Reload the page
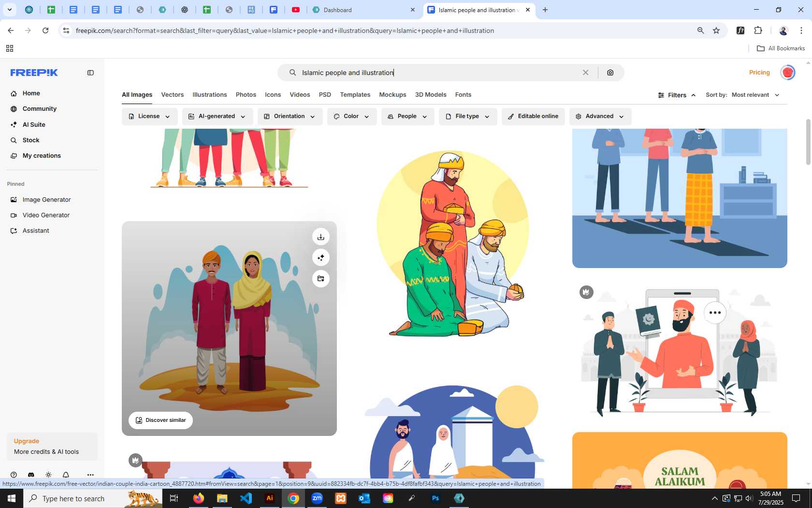Image resolution: width=812 pixels, height=508 pixels. point(45,30)
